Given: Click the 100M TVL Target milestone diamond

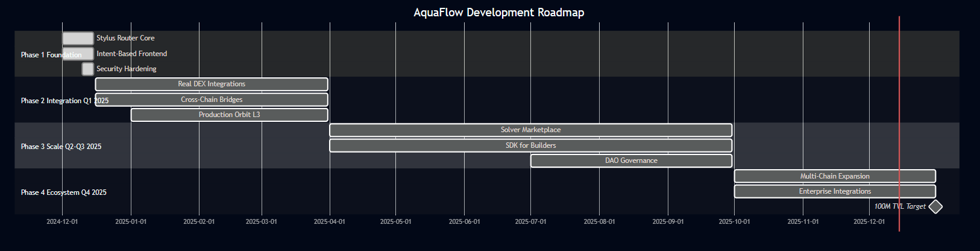Looking at the screenshot, I should click(x=935, y=206).
